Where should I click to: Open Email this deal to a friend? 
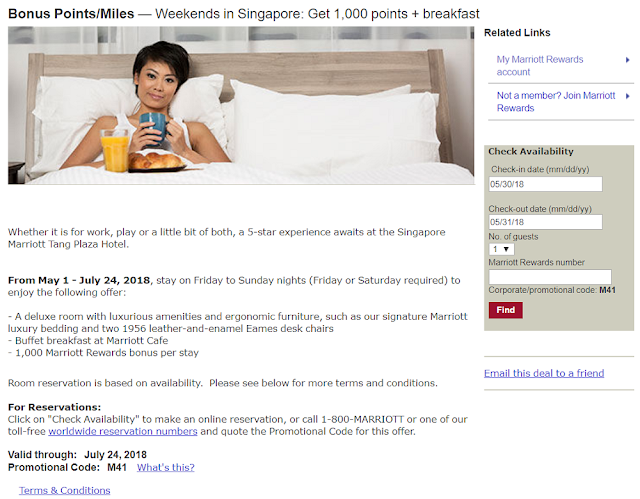544,373
